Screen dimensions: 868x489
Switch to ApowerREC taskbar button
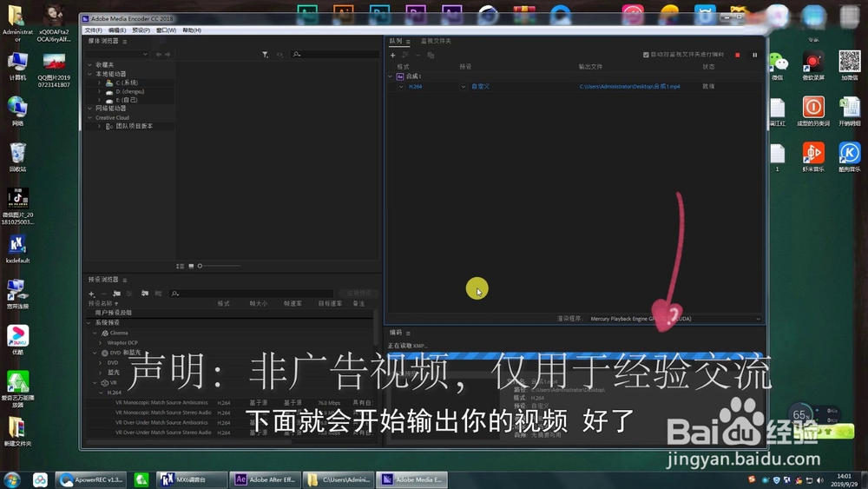point(91,479)
